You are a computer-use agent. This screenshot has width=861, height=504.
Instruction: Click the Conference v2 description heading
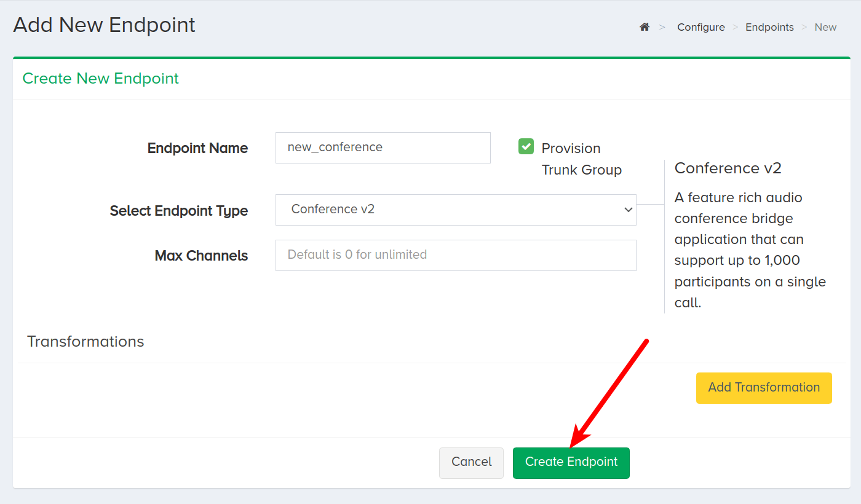728,168
